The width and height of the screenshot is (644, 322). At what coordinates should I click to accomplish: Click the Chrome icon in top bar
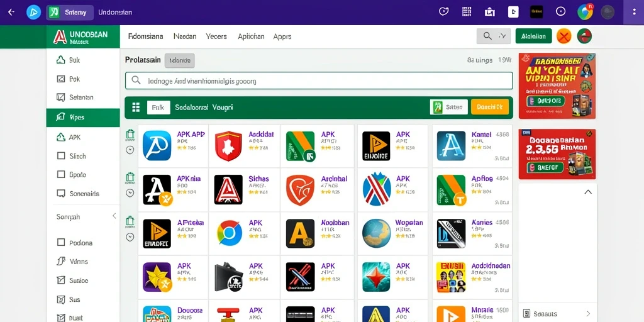pyautogui.click(x=585, y=12)
